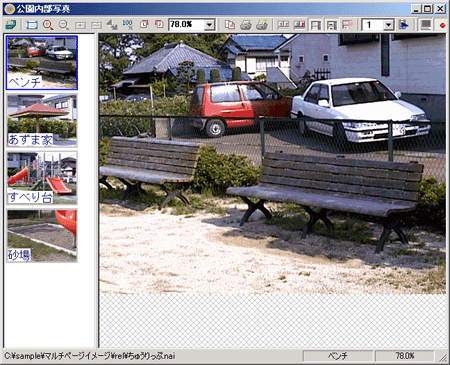Click inside the 78.0% zoom field

point(186,25)
